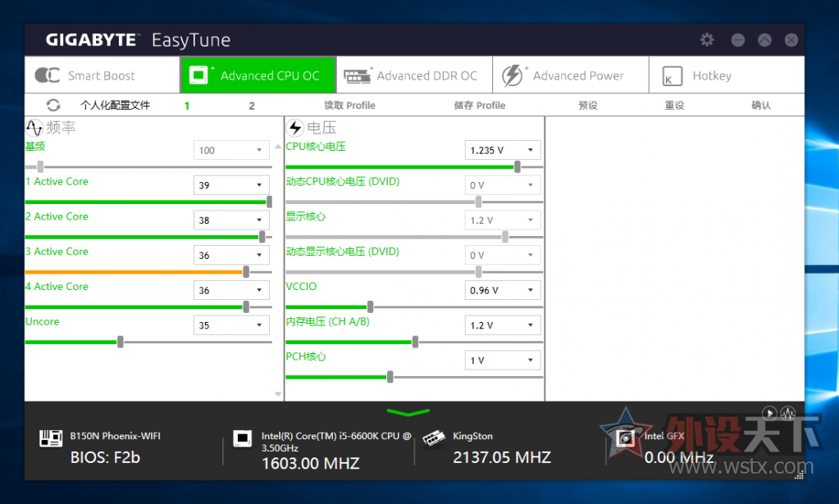Image resolution: width=839 pixels, height=504 pixels.
Task: Click the 4 Active Core slider handle
Action: 246,306
